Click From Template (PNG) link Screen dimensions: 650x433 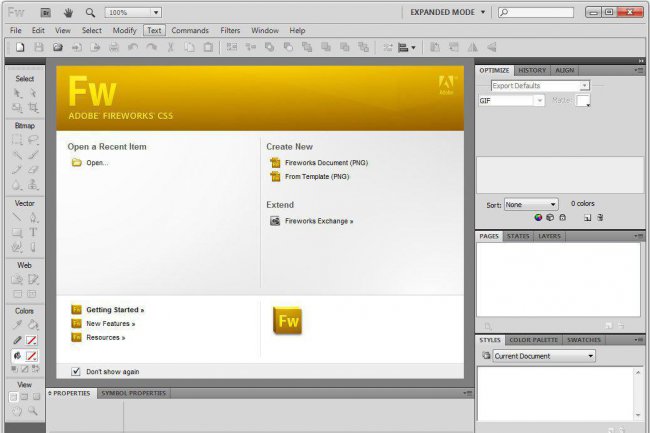pos(317,177)
